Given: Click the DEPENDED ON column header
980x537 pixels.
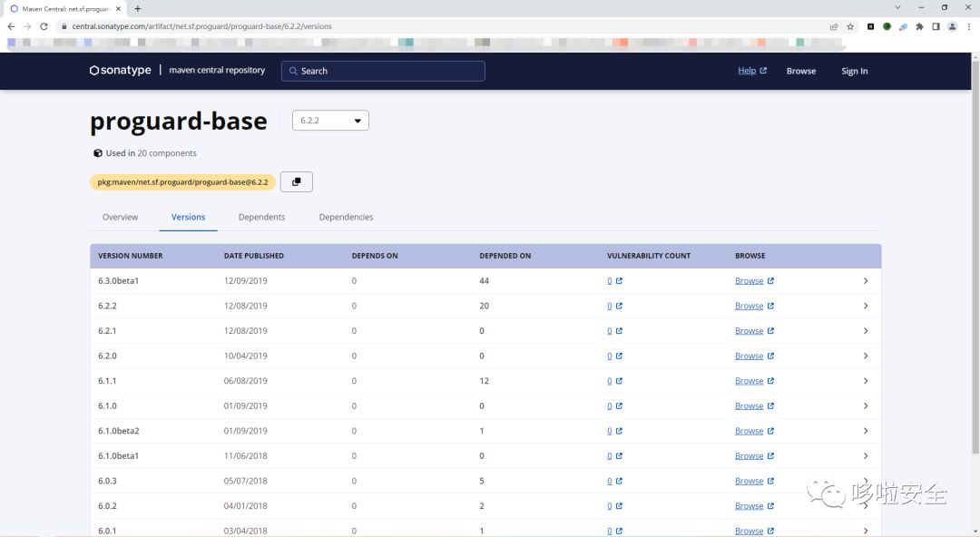Looking at the screenshot, I should tap(505, 256).
